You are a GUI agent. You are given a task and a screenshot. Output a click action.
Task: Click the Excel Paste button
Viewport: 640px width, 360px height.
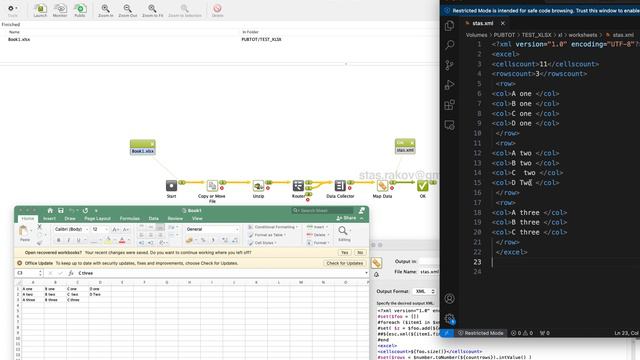(x=24, y=233)
